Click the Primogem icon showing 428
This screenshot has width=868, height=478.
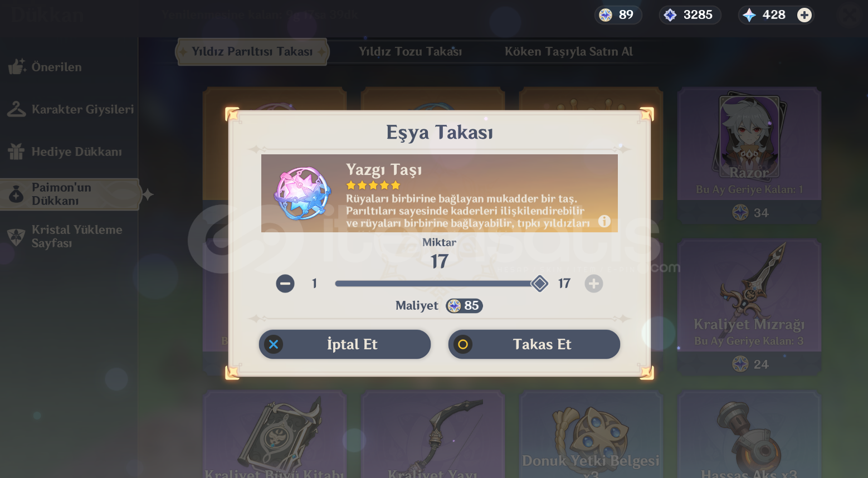pyautogui.click(x=749, y=15)
